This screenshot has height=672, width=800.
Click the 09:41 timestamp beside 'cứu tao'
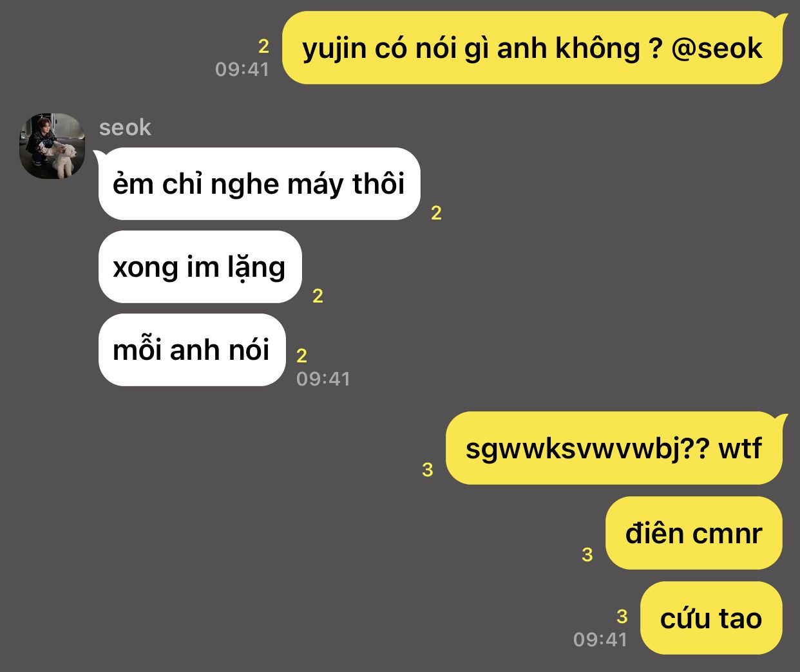[600, 639]
